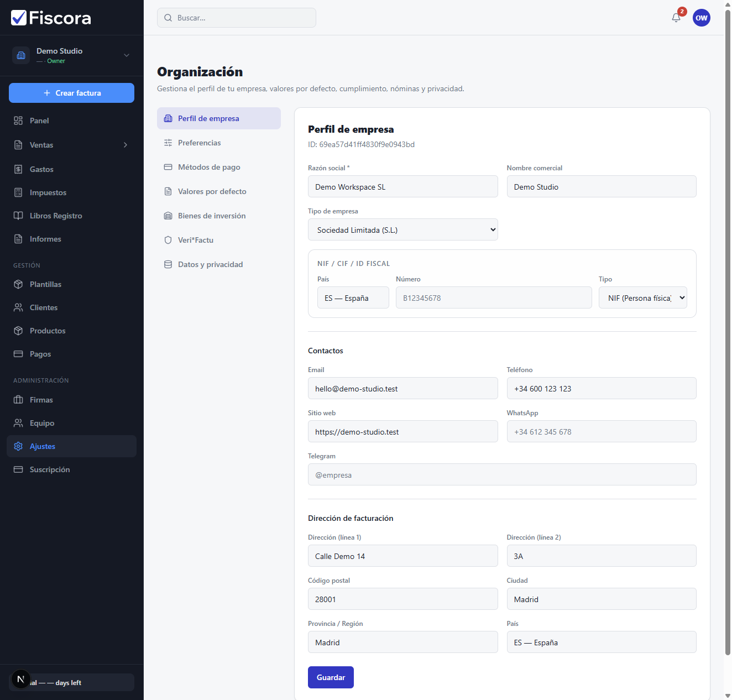Click the NIF País field ES — España
Viewport: 732px width, 700px height.
(x=353, y=297)
